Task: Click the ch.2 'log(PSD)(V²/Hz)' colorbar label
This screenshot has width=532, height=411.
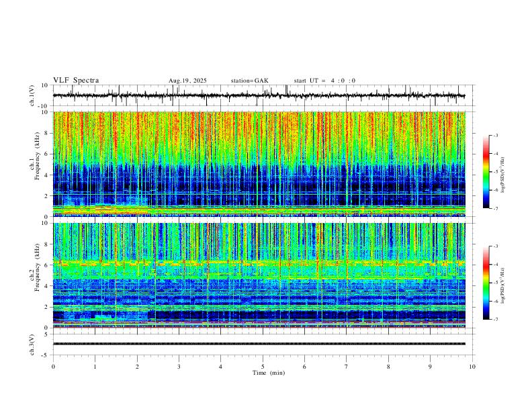Action: 502,285
